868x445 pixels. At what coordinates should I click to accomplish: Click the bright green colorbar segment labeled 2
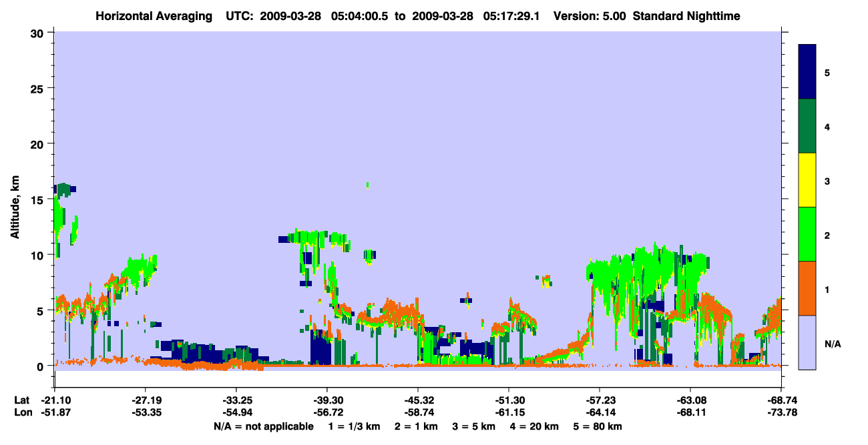pos(807,234)
